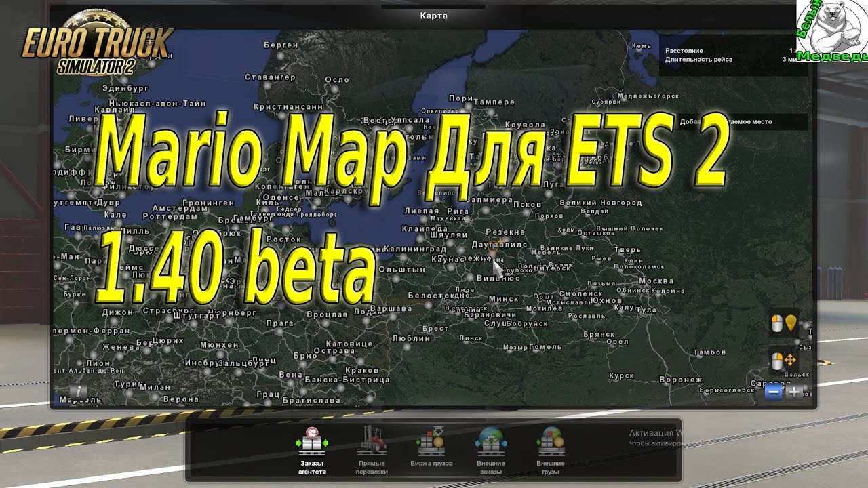Select the city Эдинбург on the map
This screenshot has width=868, height=488.
pos(125,87)
